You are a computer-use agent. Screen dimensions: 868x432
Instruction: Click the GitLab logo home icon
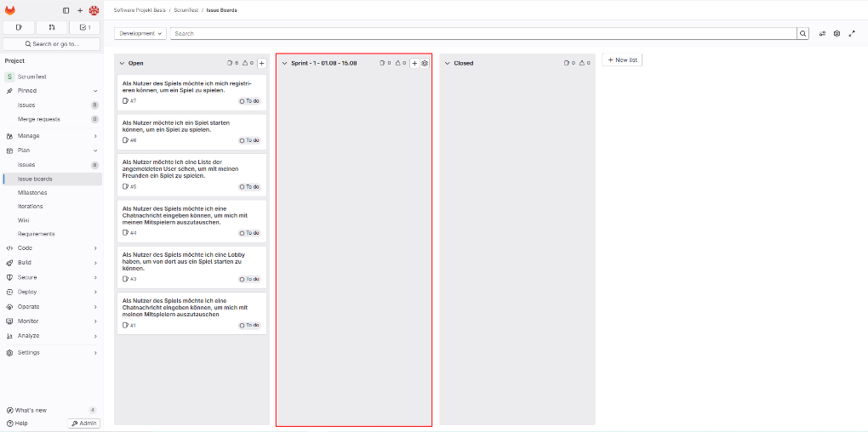click(x=10, y=10)
